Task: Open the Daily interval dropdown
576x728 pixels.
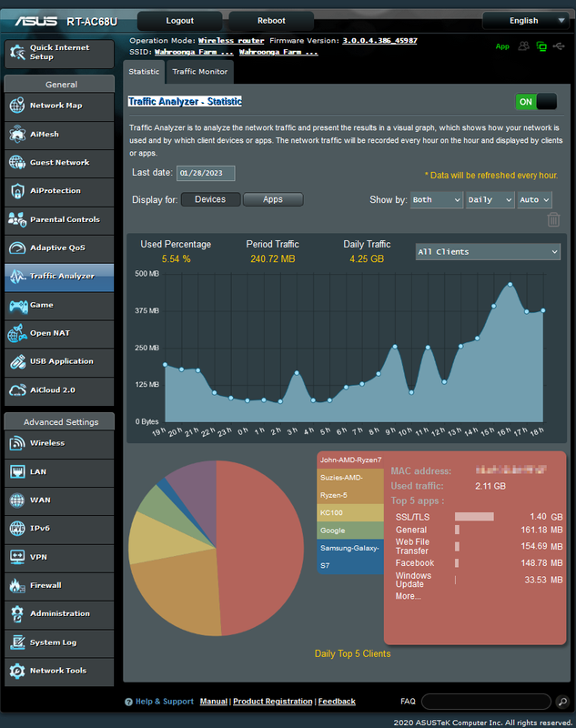Action: pyautogui.click(x=490, y=199)
